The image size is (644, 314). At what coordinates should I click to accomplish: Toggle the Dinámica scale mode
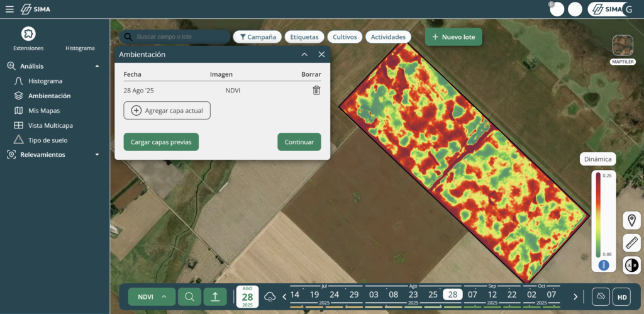point(597,159)
